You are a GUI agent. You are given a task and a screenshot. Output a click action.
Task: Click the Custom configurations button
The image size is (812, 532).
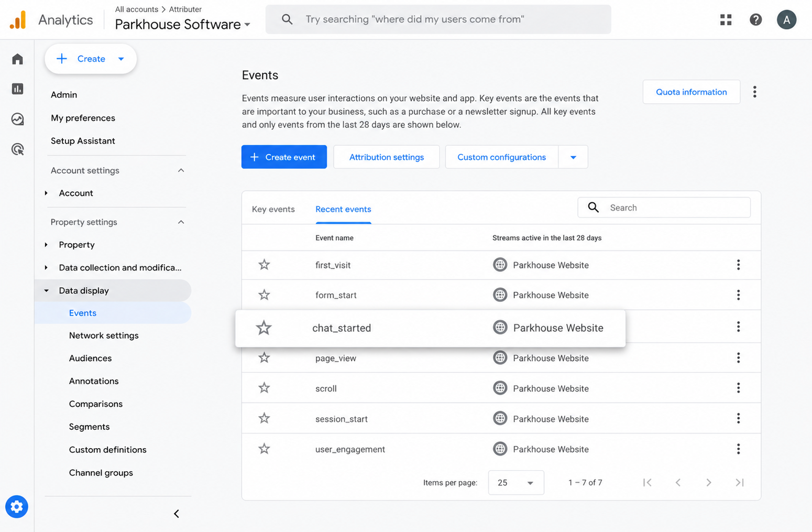(x=502, y=157)
